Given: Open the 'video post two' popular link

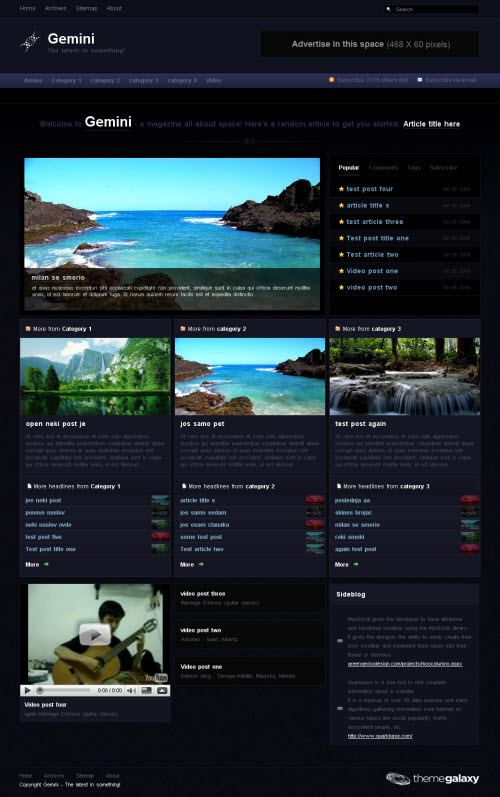Looking at the screenshot, I should [x=372, y=287].
